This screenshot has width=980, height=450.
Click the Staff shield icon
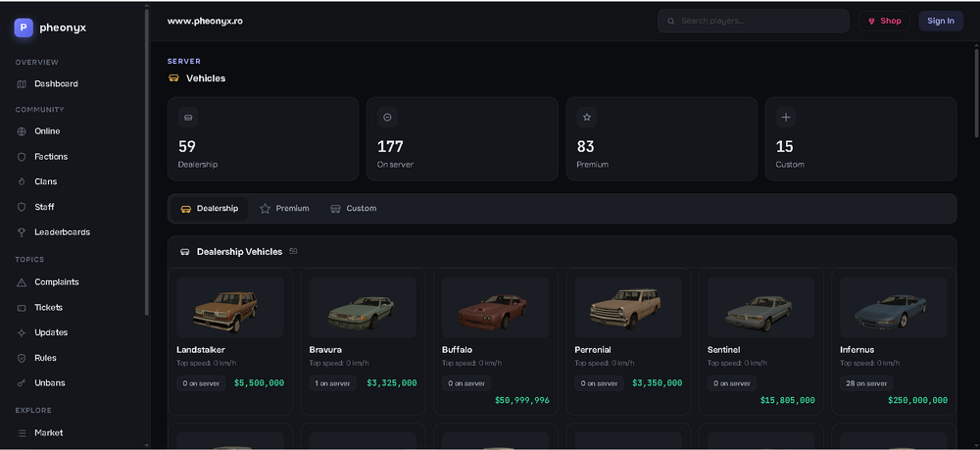(22, 207)
